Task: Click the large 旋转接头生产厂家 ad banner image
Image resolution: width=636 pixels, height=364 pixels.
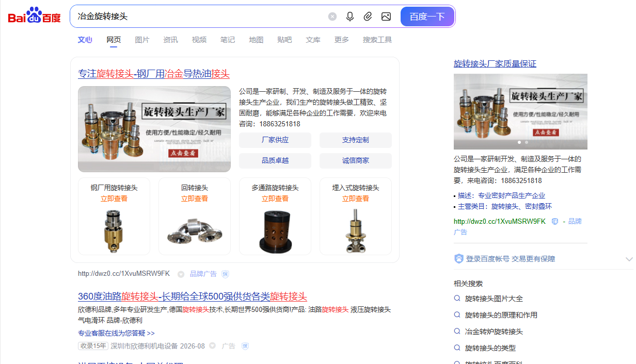Action: pos(154,129)
